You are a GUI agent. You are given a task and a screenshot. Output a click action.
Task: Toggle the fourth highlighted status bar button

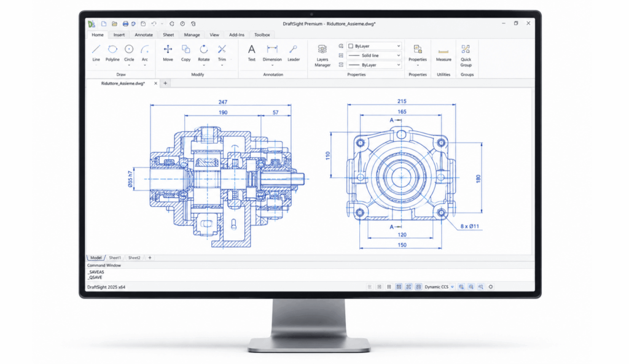[399, 287]
